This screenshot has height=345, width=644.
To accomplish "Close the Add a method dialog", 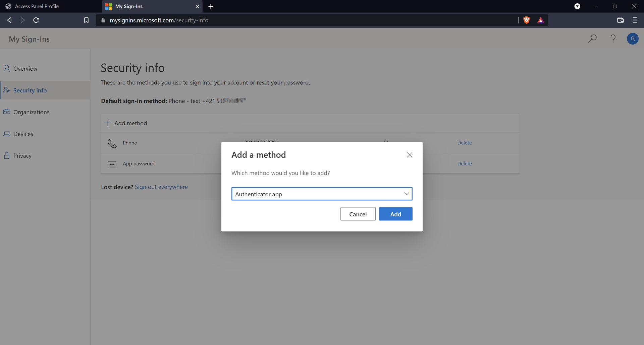I will pos(409,155).
